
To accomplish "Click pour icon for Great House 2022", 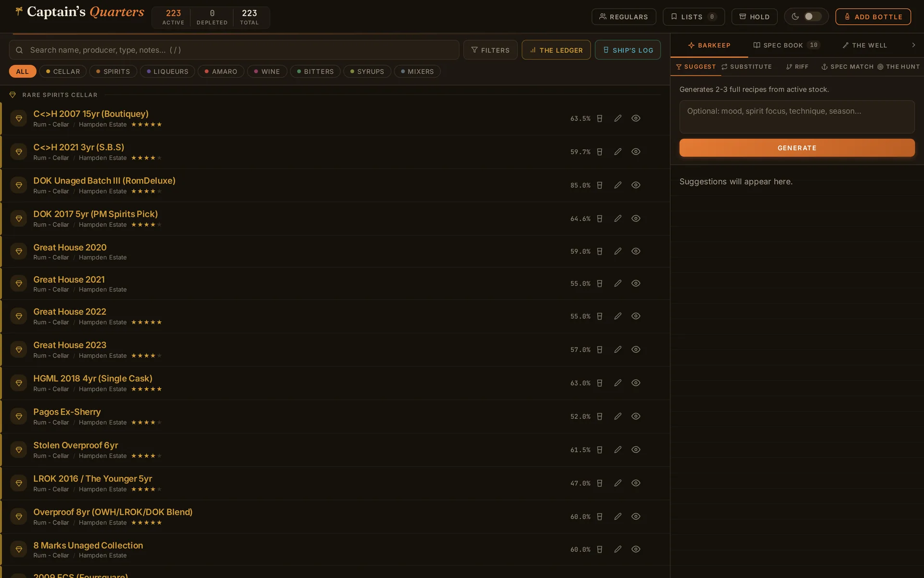I will [x=600, y=316].
